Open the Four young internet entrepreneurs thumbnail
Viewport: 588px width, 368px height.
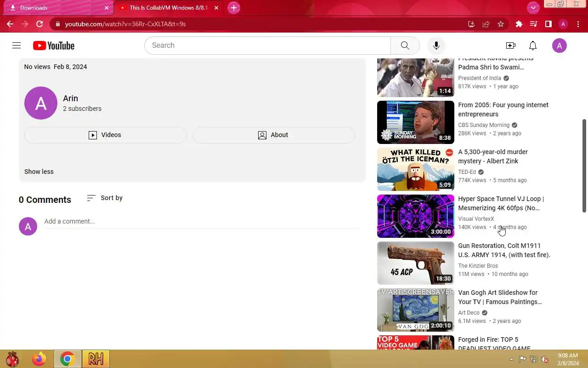416,122
